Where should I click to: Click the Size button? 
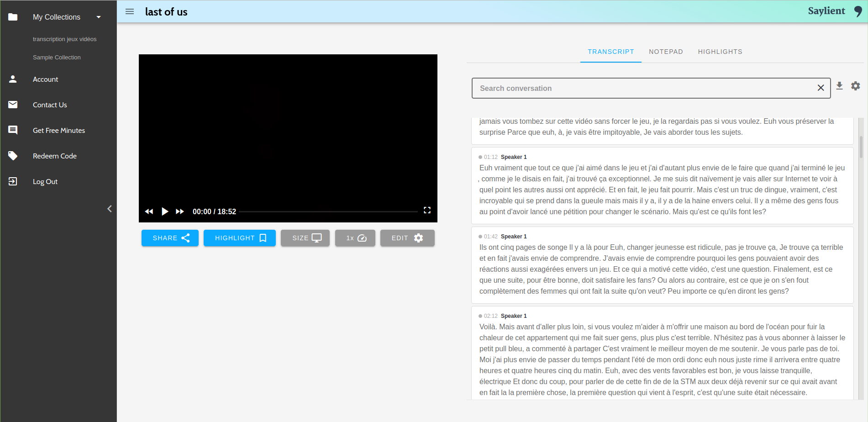(x=305, y=238)
